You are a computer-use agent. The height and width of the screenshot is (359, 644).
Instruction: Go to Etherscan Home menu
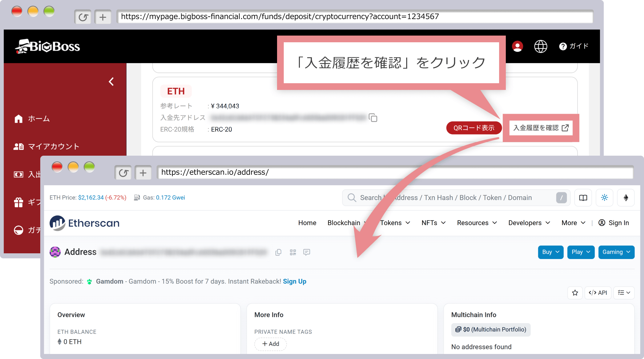coord(307,223)
